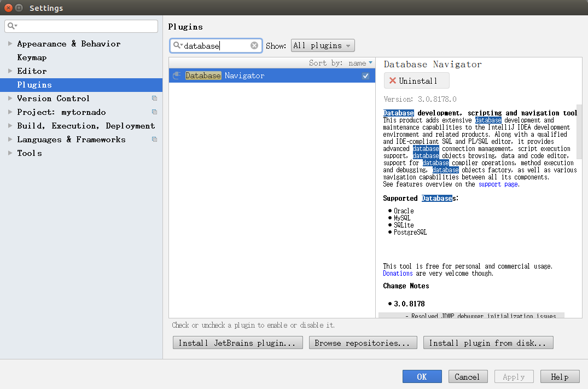
Task: Expand the Tools settings section
Action: pos(10,153)
